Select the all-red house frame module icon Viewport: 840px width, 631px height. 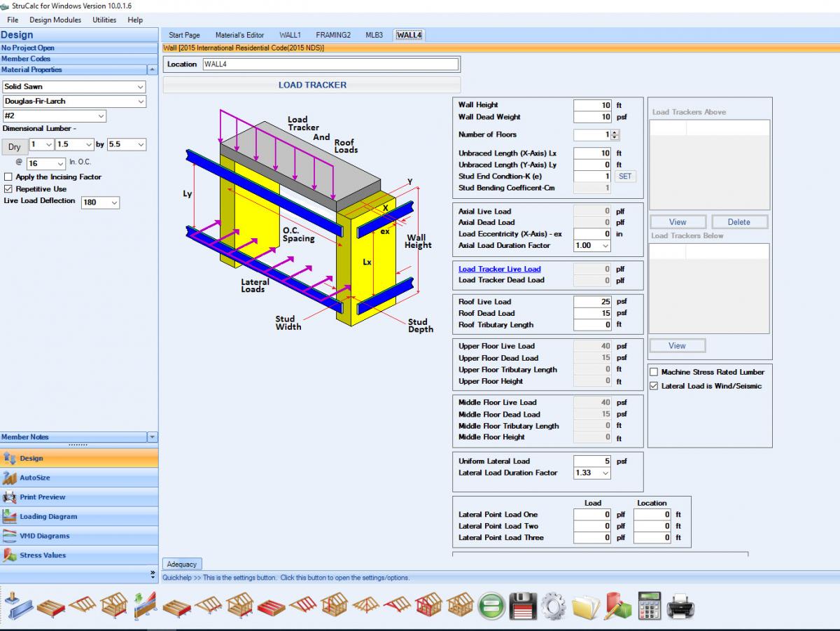[x=428, y=605]
